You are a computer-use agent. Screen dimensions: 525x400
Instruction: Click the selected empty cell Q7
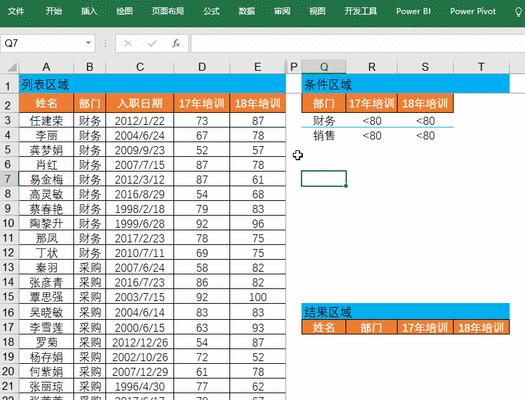[x=324, y=179]
